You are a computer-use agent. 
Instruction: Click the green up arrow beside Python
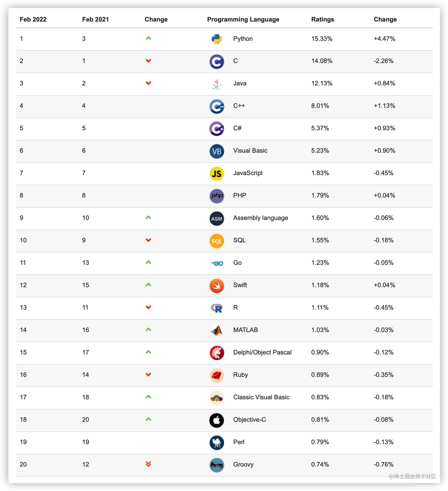(148, 38)
